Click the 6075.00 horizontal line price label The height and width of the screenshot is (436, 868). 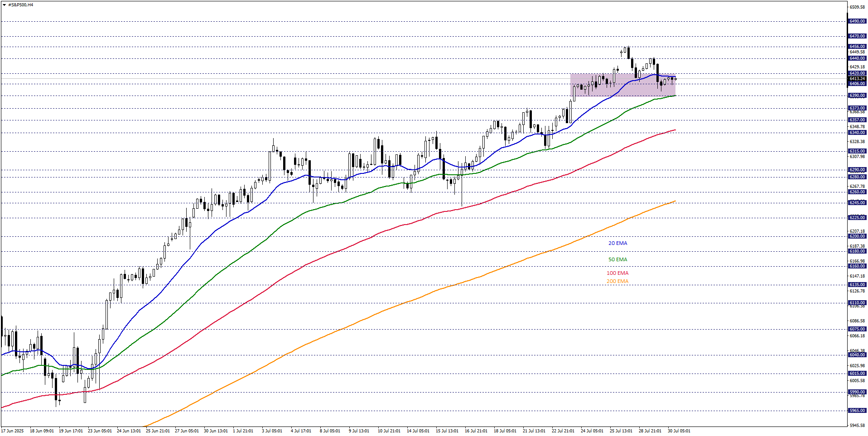[x=857, y=329]
